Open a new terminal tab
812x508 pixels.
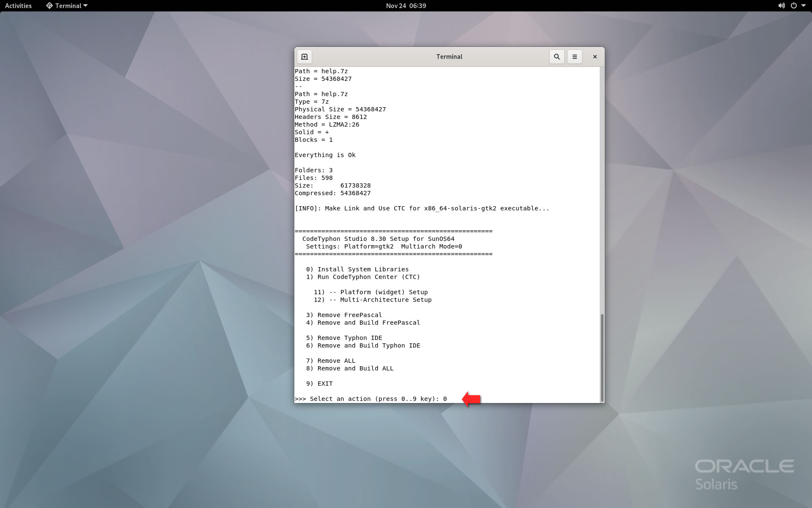point(304,57)
